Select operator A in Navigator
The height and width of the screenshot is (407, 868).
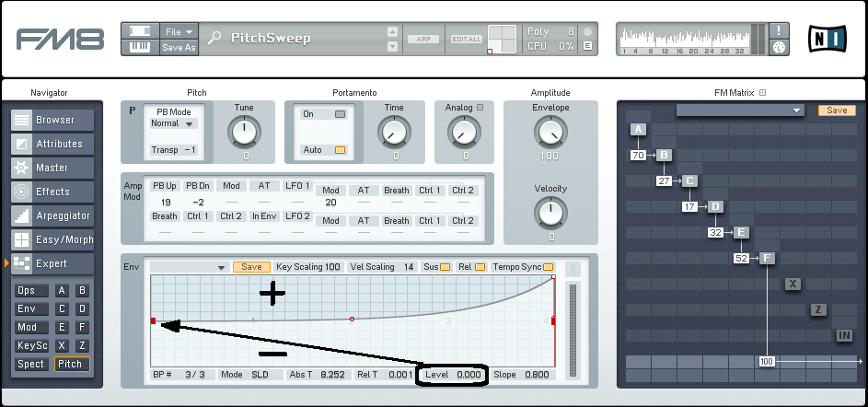62,291
